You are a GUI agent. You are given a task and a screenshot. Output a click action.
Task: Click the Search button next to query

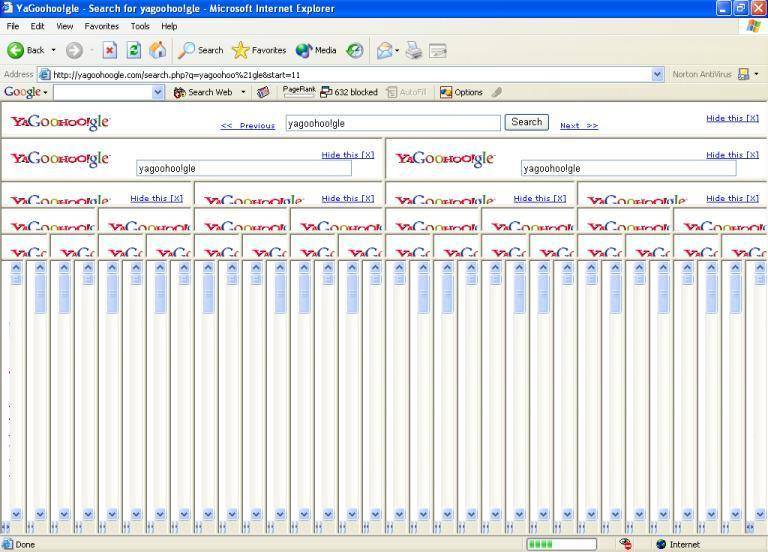[x=527, y=122]
